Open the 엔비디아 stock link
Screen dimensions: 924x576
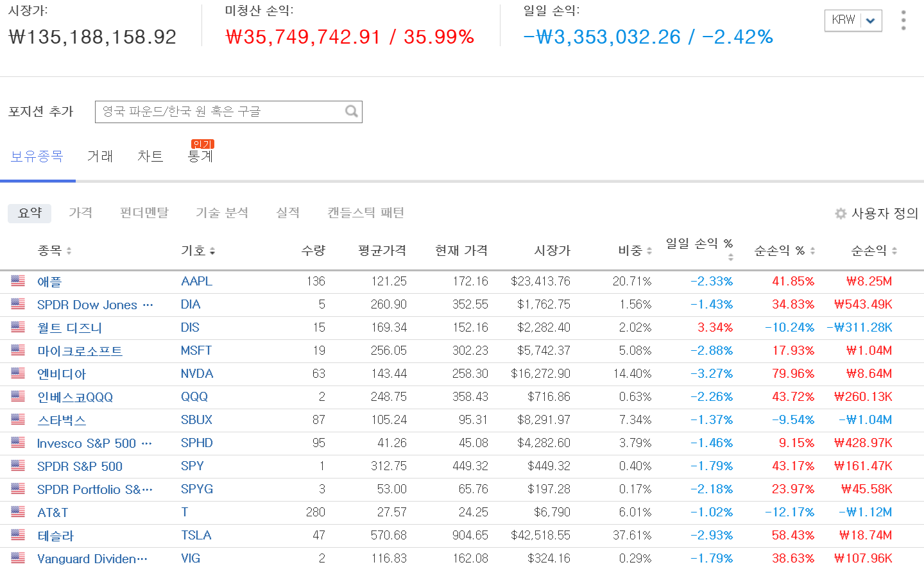62,374
